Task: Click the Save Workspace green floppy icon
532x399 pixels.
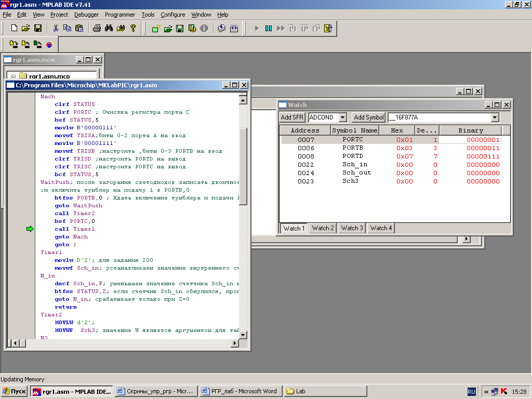Action: click(180, 29)
